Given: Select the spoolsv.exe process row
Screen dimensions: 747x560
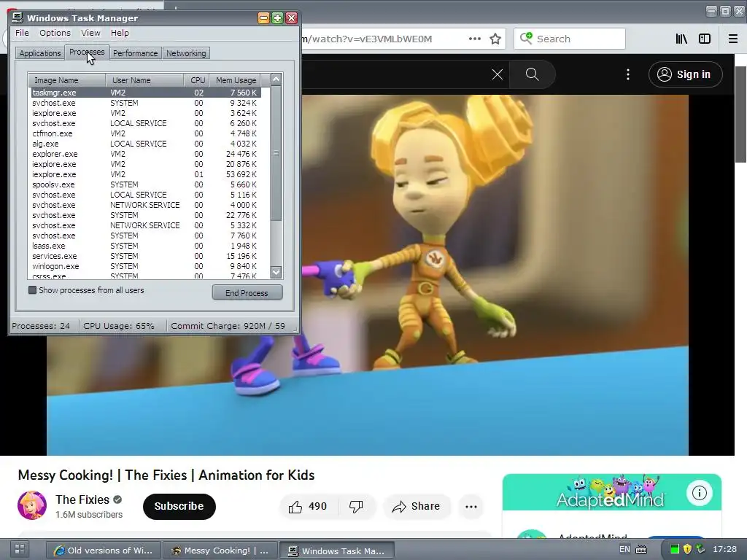Looking at the screenshot, I should 146,184.
